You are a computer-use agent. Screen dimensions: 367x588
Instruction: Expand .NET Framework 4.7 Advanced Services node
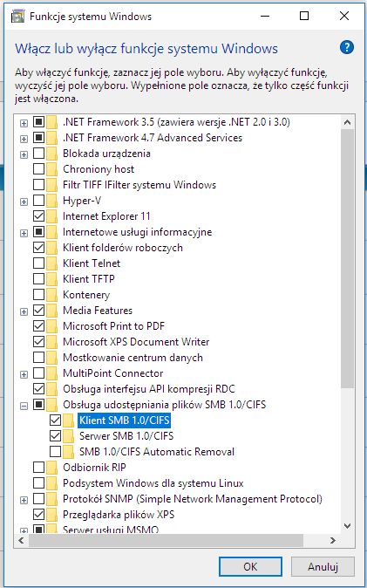click(24, 139)
